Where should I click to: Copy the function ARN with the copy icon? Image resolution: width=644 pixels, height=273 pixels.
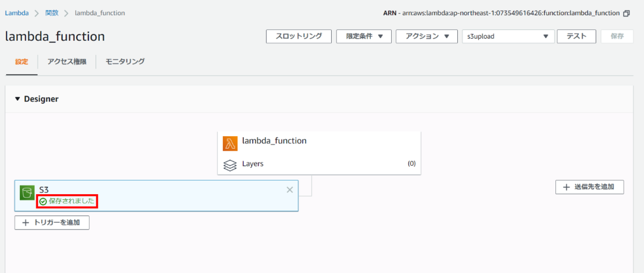(626, 13)
